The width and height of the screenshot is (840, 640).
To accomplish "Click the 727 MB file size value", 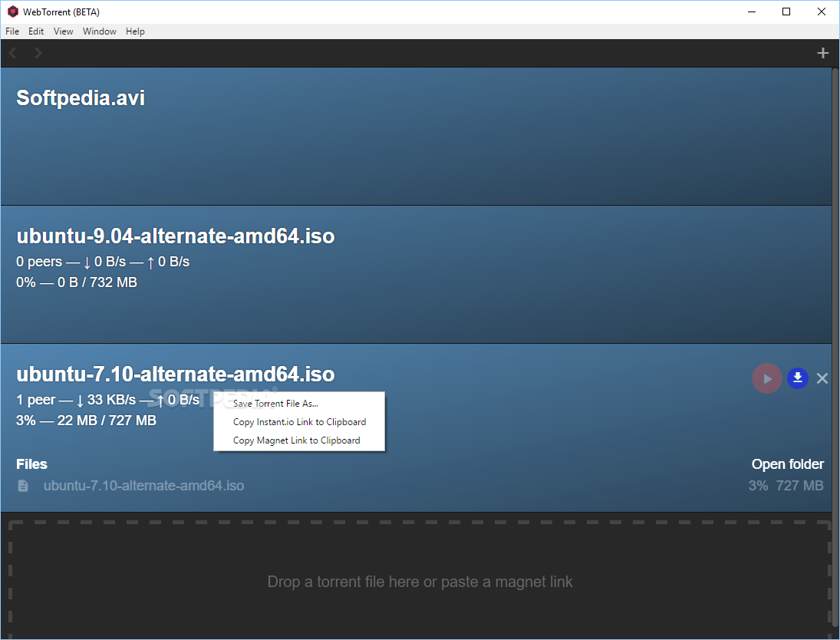I will (800, 486).
